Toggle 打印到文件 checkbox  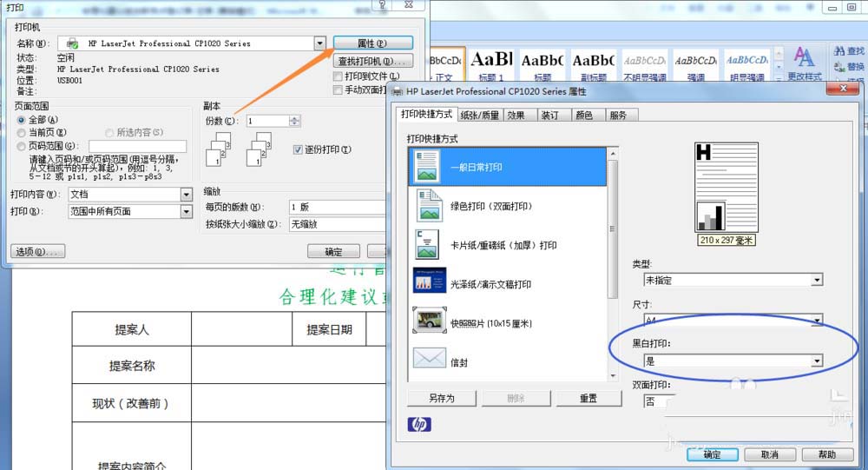(x=338, y=76)
